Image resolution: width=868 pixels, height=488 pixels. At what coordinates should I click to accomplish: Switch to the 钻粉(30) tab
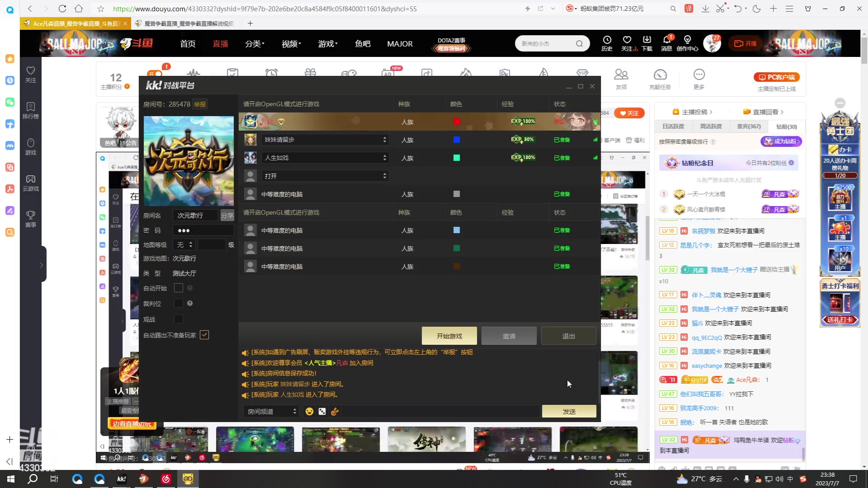pos(787,127)
